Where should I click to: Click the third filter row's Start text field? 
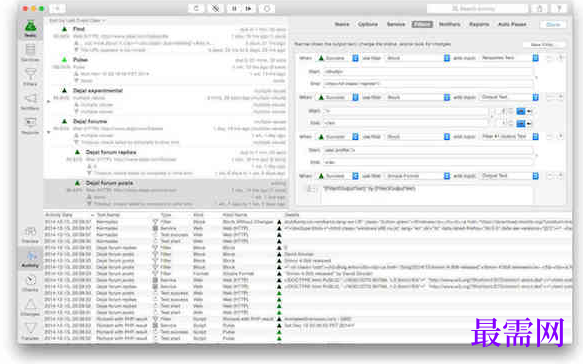pyautogui.click(x=428, y=150)
